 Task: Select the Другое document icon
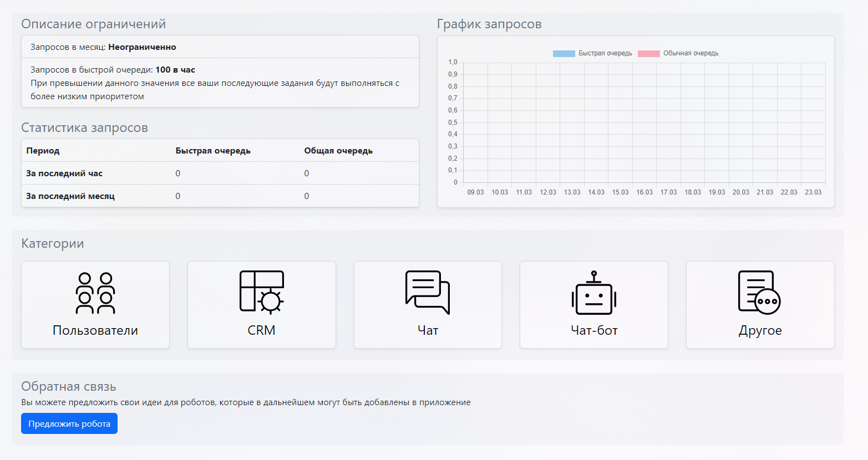pyautogui.click(x=759, y=293)
